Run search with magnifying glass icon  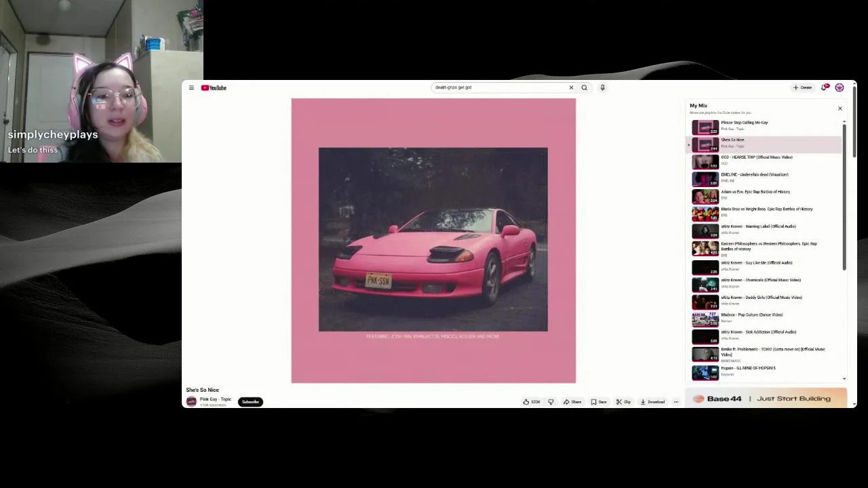584,87
